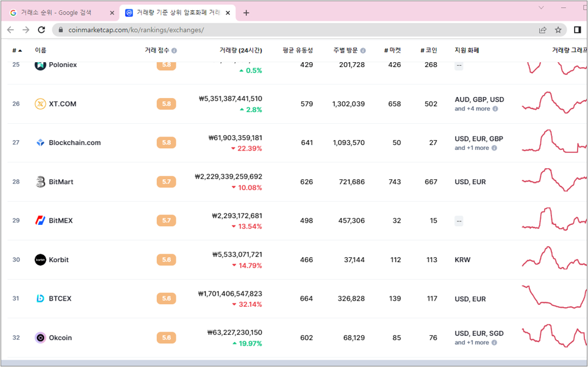The width and height of the screenshot is (588, 367).
Task: Sort by 거래량 (24시간) column header
Action: [241, 50]
